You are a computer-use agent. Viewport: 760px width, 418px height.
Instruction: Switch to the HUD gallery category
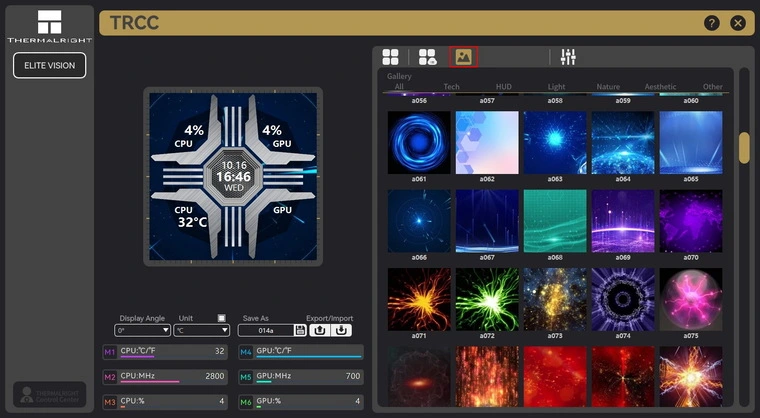[x=504, y=87]
